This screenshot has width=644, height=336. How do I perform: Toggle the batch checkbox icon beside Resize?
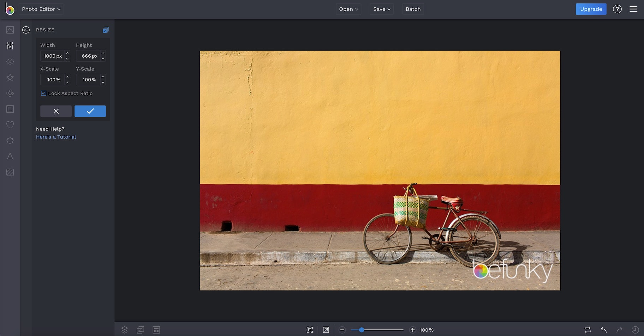point(106,30)
